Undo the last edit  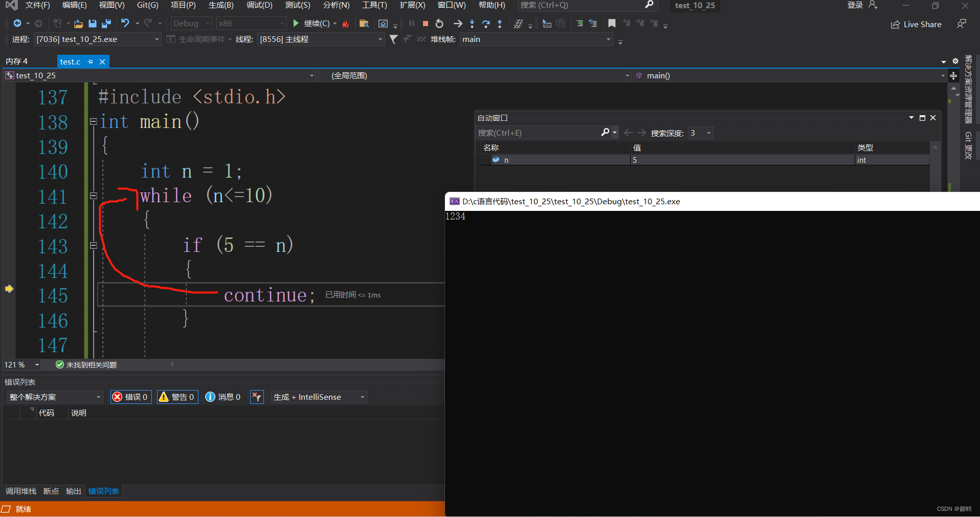125,23
